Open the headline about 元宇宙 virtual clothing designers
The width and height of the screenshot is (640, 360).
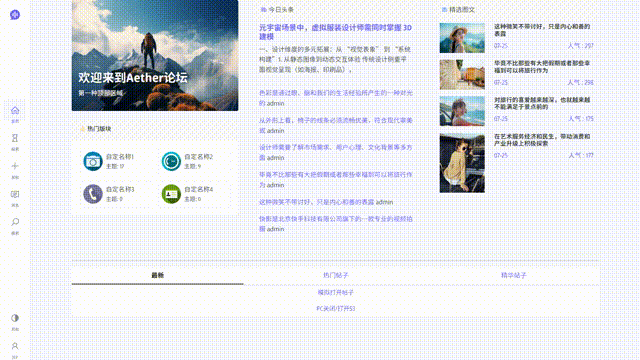point(336,32)
